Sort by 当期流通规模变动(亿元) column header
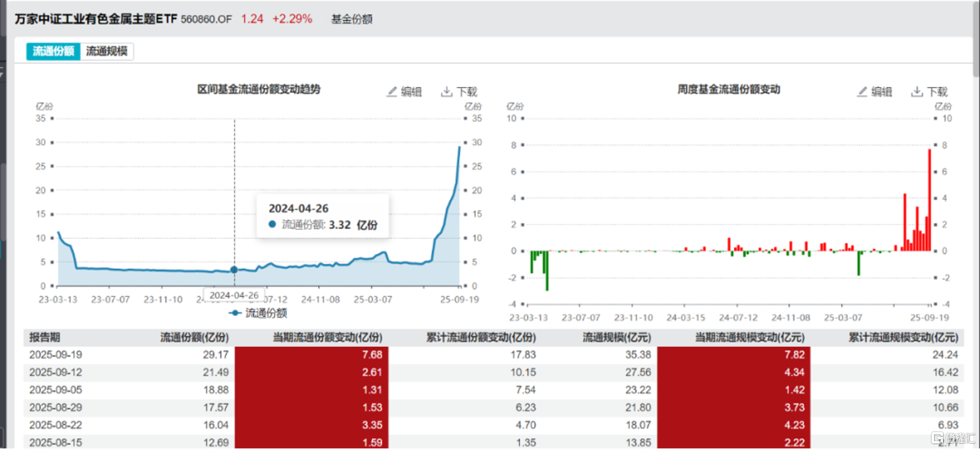The width and height of the screenshot is (980, 449). click(750, 338)
